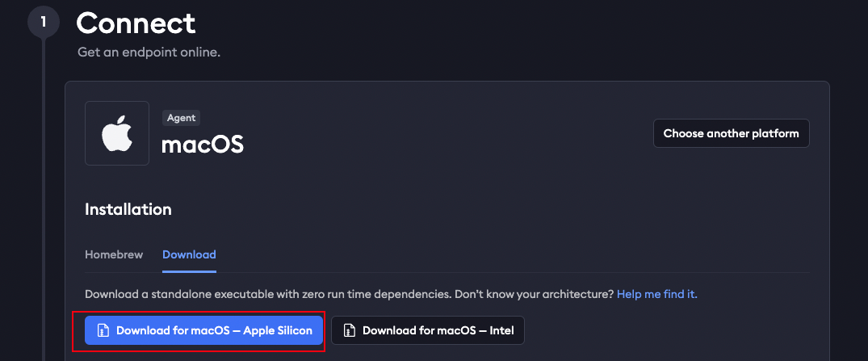Choose another platform
Image resolution: width=868 pixels, height=361 pixels.
point(732,133)
